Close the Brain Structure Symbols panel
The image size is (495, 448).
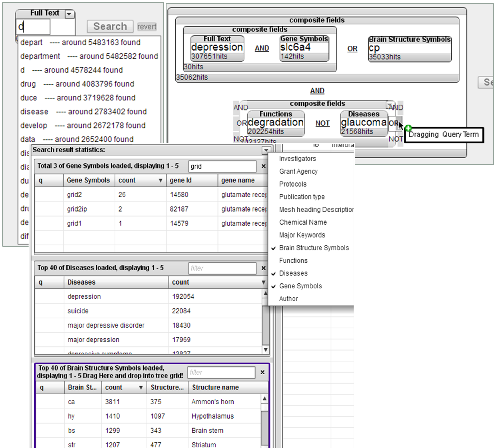[x=262, y=372]
